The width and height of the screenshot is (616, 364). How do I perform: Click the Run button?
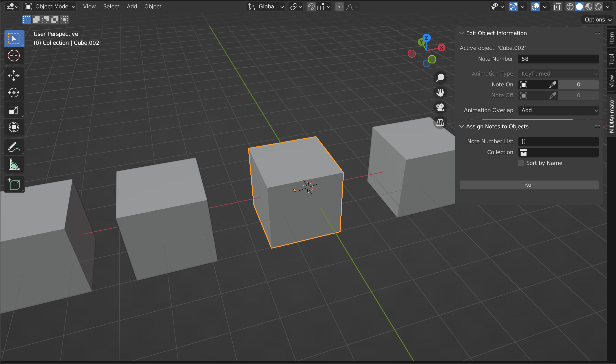point(529,185)
